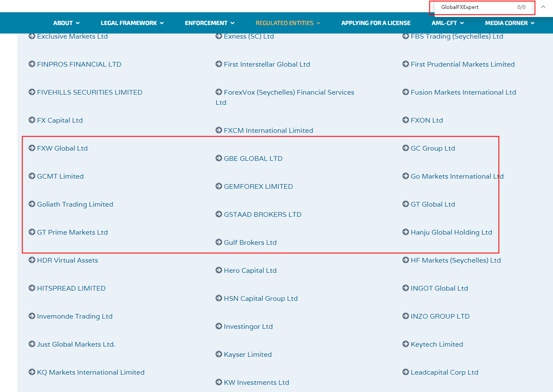The image size is (553, 392).
Task: Click arrow icon beside GC Group Ltd
Action: pyautogui.click(x=406, y=148)
